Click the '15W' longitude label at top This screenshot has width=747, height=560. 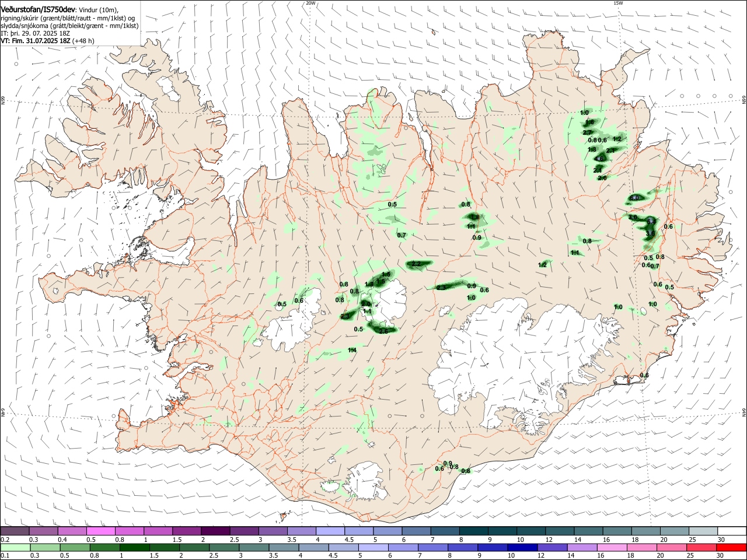(618, 3)
